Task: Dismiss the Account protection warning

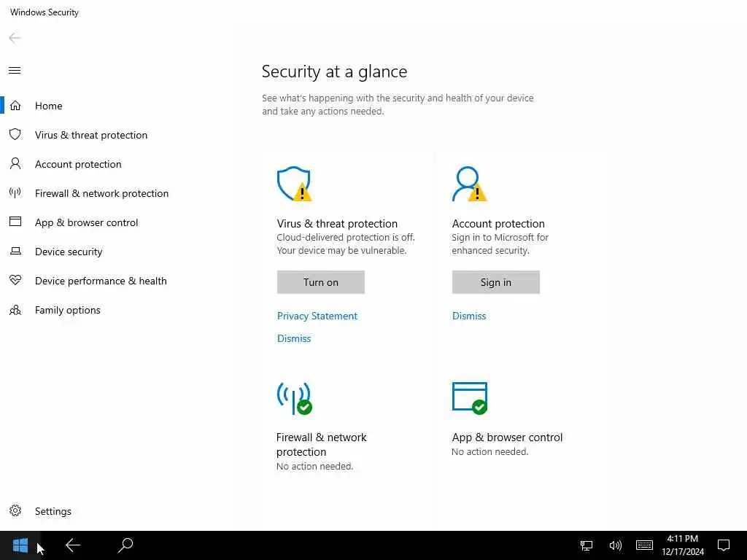Action: (x=469, y=316)
